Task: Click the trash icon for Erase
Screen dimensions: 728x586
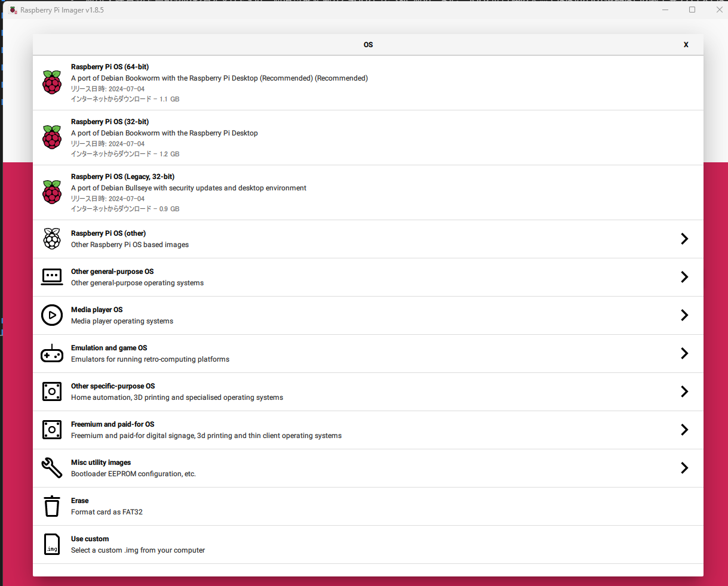Action: tap(52, 506)
